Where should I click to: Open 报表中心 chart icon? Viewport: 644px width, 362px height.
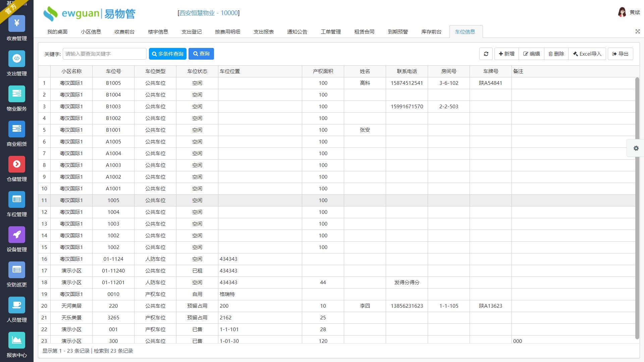click(x=17, y=340)
